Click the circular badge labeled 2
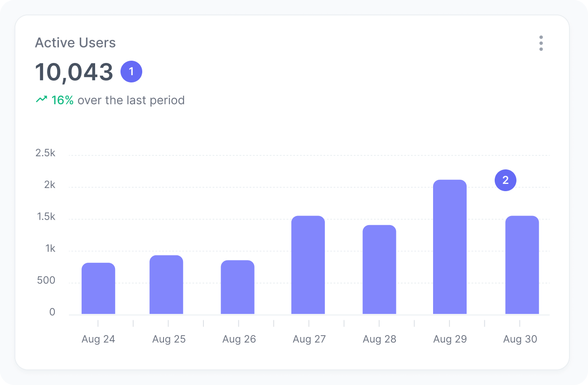This screenshot has width=588, height=385. click(505, 180)
